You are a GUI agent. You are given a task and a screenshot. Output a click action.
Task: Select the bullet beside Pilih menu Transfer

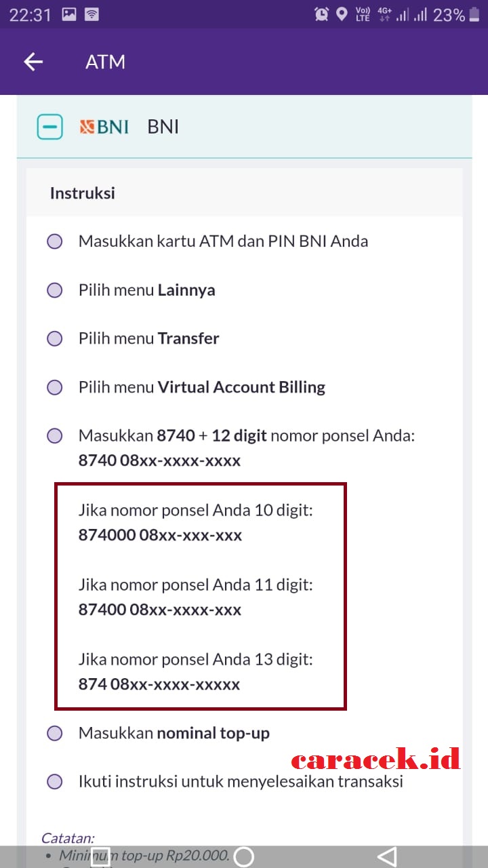(x=55, y=338)
